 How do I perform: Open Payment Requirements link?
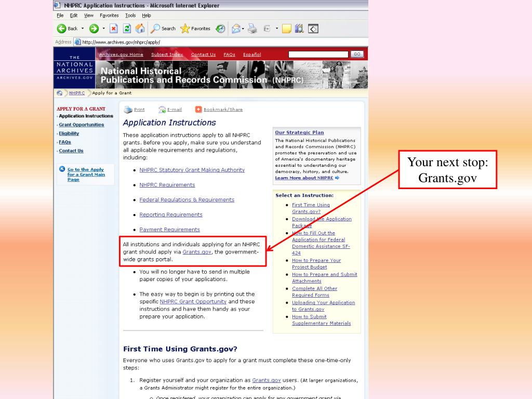point(170,230)
